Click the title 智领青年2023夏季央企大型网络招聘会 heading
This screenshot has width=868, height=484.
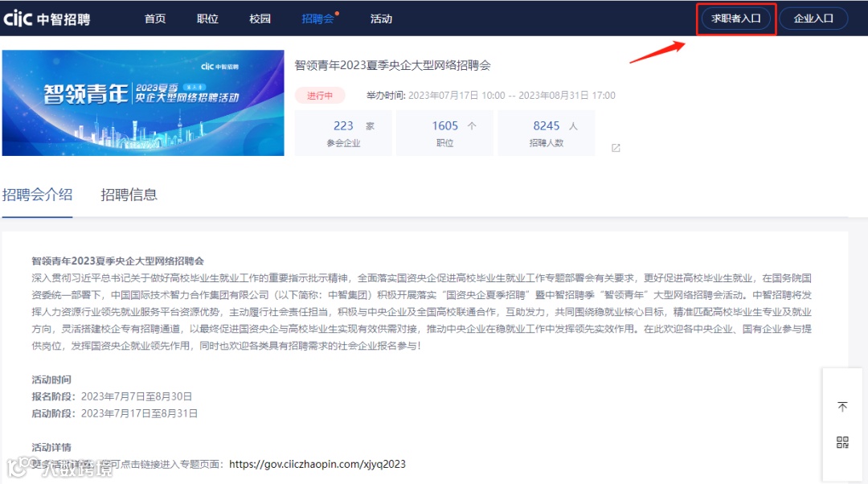point(392,65)
